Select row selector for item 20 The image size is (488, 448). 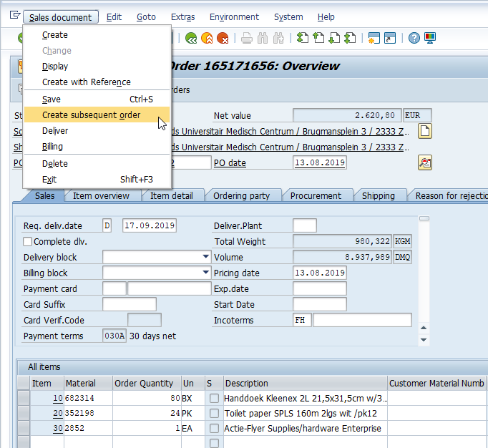coord(24,413)
